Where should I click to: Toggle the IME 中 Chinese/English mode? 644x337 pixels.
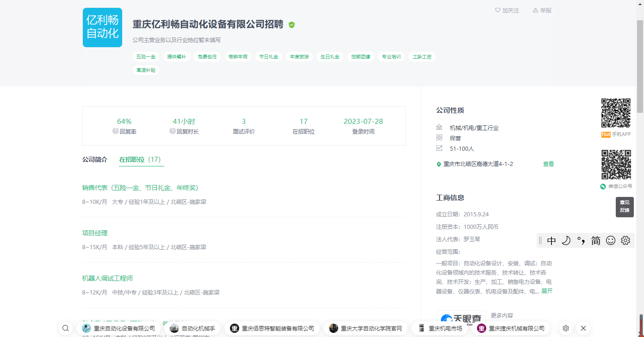(551, 240)
